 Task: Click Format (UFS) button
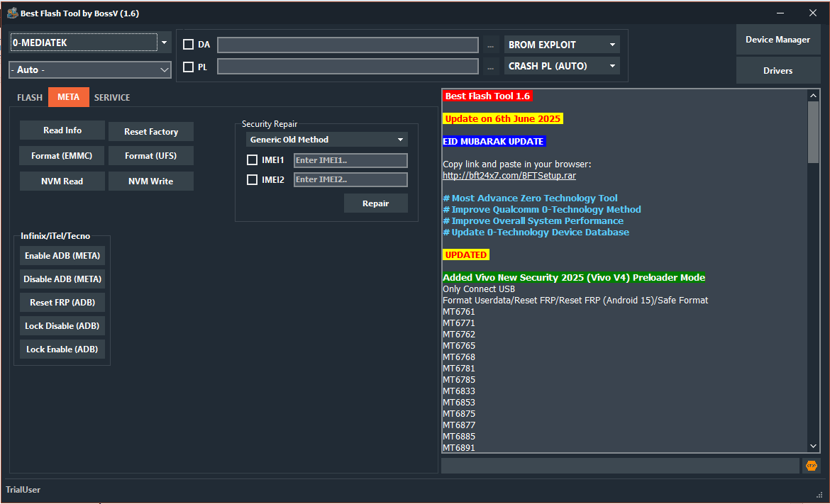(151, 156)
